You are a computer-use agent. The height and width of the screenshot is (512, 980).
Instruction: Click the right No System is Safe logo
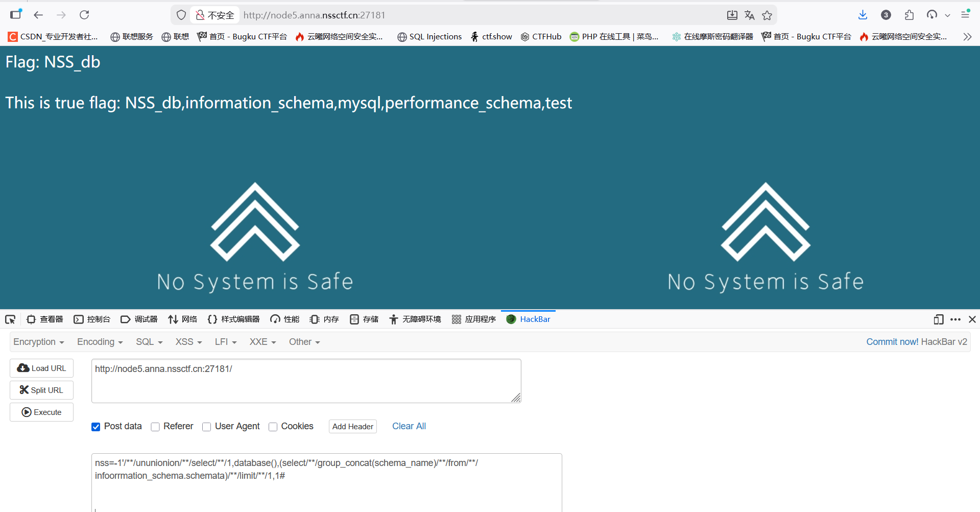(766, 237)
